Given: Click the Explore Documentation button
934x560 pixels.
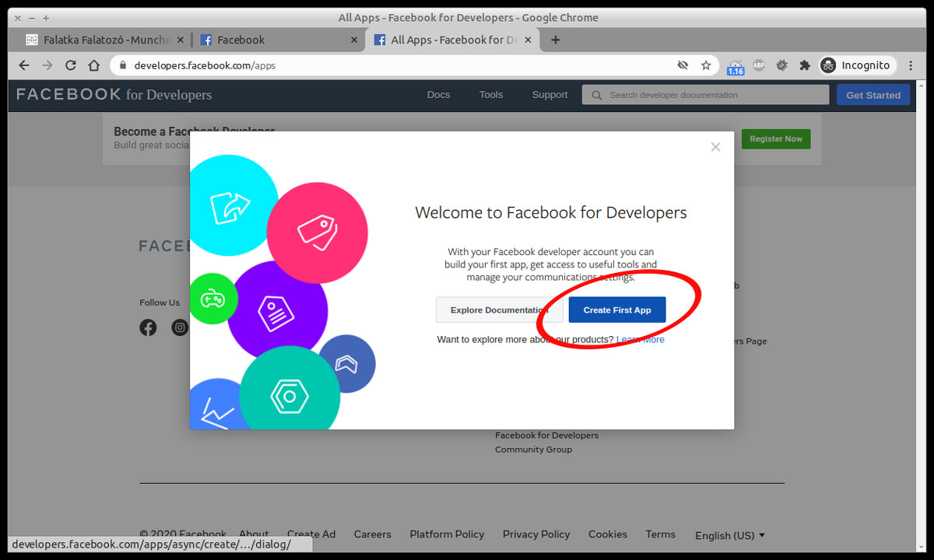Looking at the screenshot, I should pos(499,310).
